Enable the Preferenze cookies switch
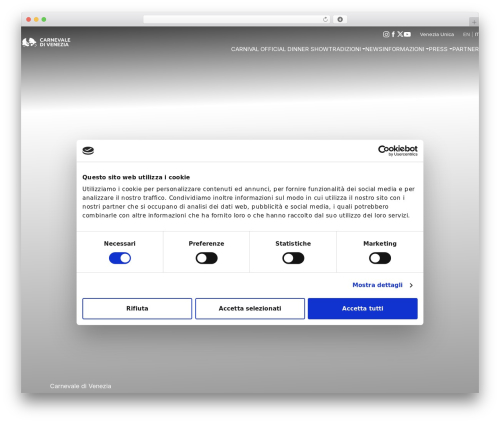 pyautogui.click(x=207, y=258)
